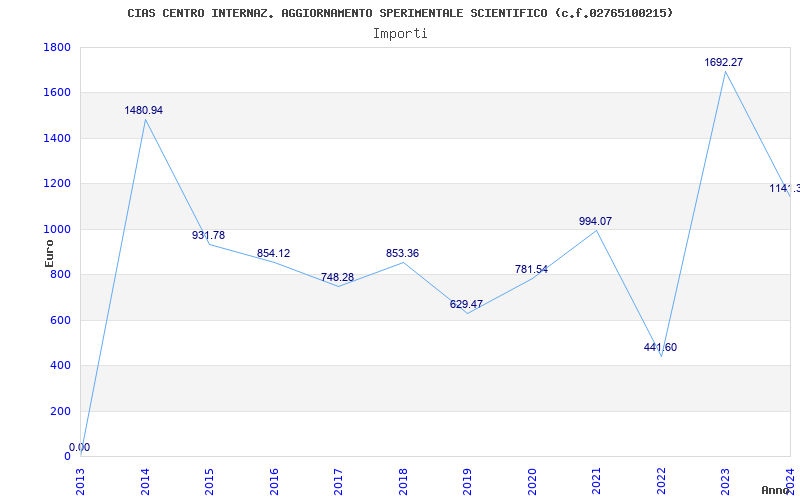Select the 2016 year tick label
800x500 pixels.
pos(274,481)
